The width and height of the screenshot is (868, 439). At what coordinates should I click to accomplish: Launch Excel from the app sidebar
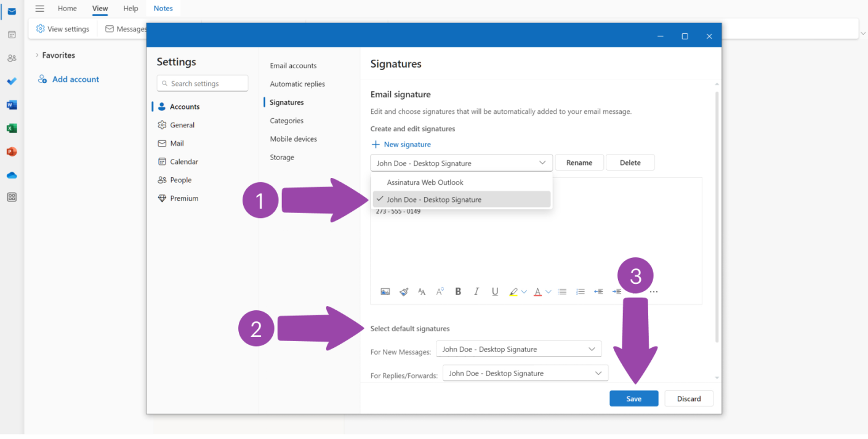tap(11, 128)
